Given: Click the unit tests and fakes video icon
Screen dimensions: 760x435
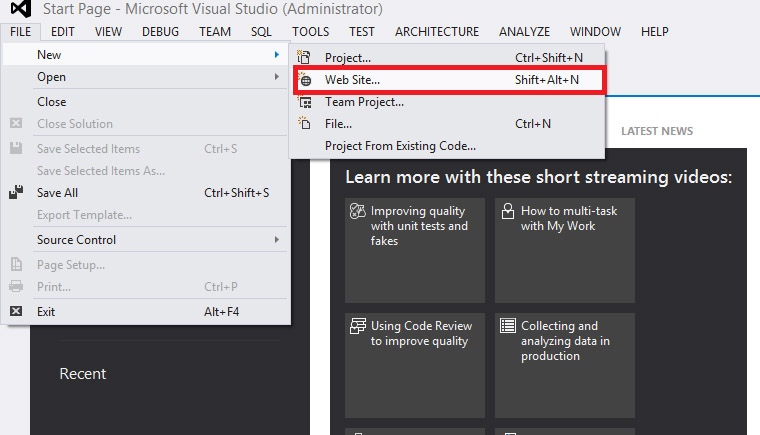Looking at the screenshot, I should (358, 211).
